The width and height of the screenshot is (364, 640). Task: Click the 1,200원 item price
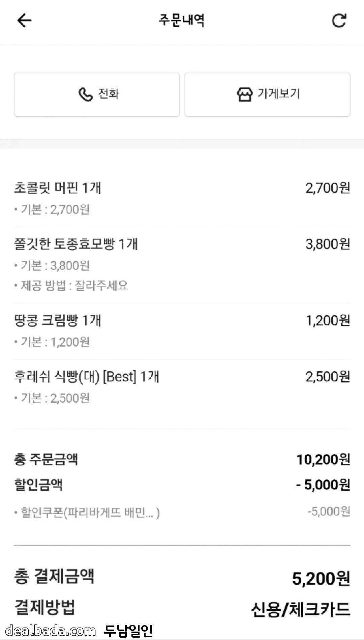point(328,320)
